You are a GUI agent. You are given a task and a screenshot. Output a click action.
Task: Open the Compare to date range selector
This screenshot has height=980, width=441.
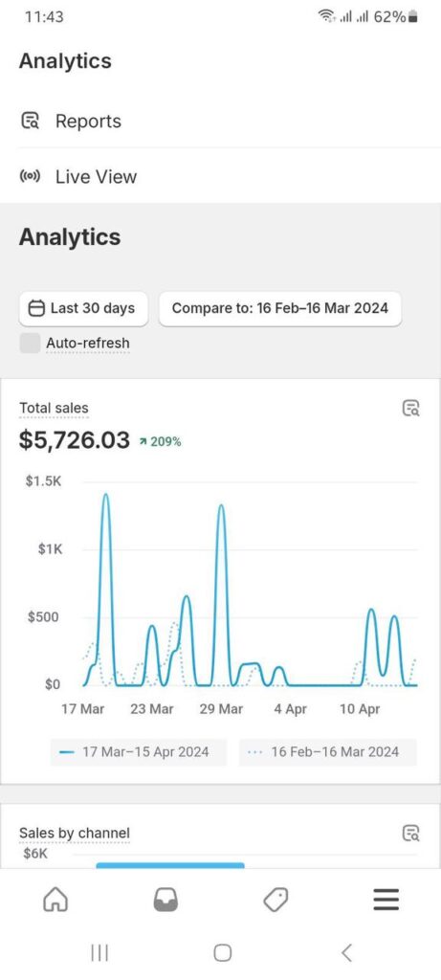click(280, 308)
